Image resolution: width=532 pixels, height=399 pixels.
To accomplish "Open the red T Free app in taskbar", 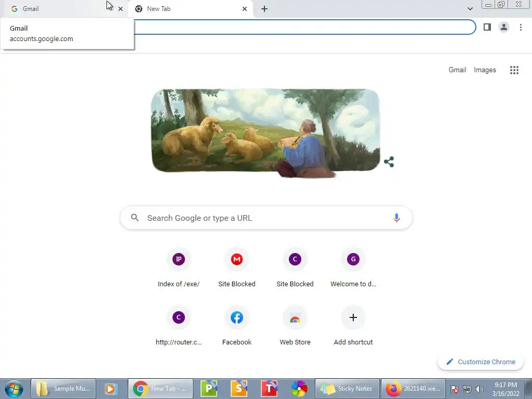I will point(269,389).
